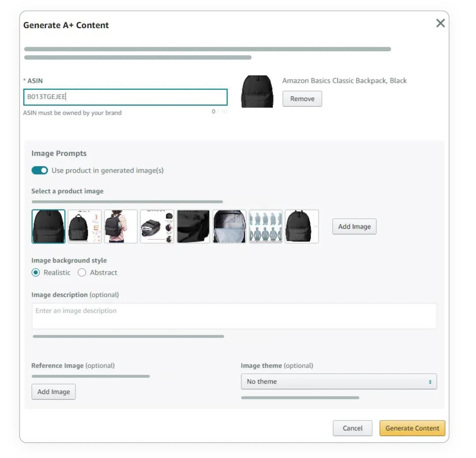Add a reference image
The height and width of the screenshot is (458, 476).
pos(53,392)
